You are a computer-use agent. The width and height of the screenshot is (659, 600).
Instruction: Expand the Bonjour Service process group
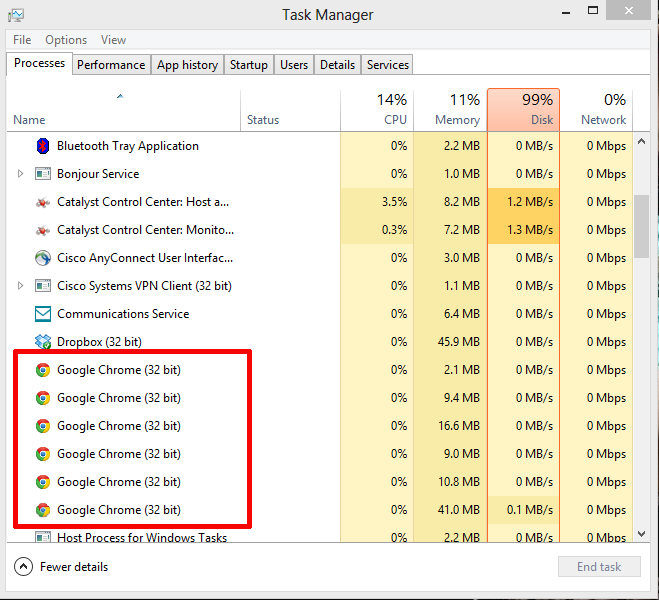[20, 174]
